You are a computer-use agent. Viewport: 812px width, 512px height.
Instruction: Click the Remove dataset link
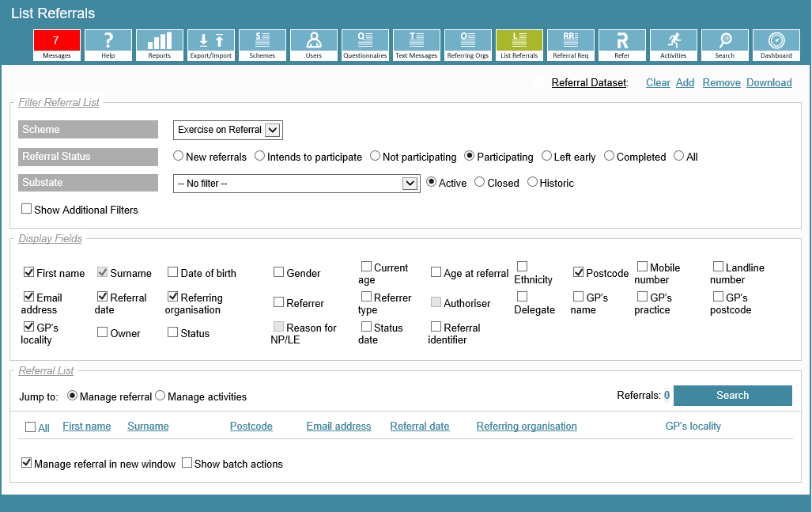(x=721, y=83)
